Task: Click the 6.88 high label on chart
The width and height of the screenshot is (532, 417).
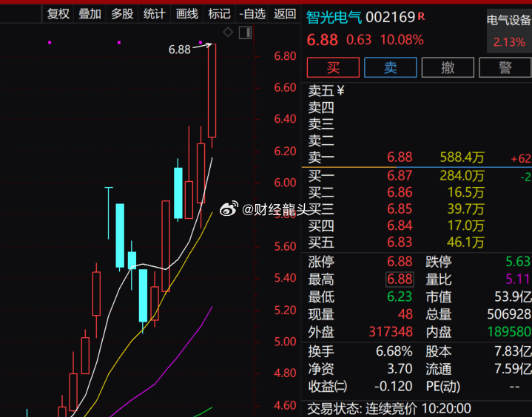Action: pos(180,50)
